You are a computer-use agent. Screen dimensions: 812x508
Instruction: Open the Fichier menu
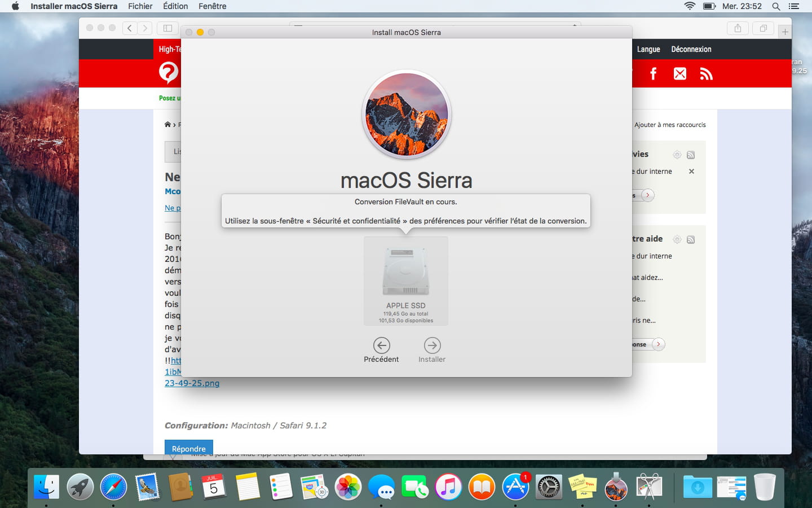tap(140, 6)
